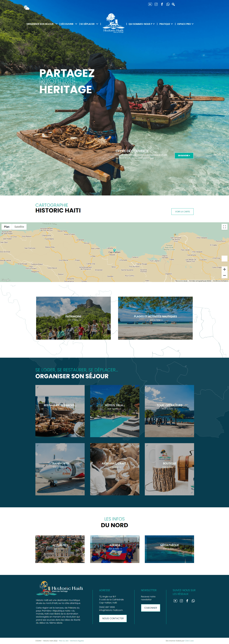The height and width of the screenshot is (644, 229).
Task: Open the Hôtels, villa card
Action: 115,411
